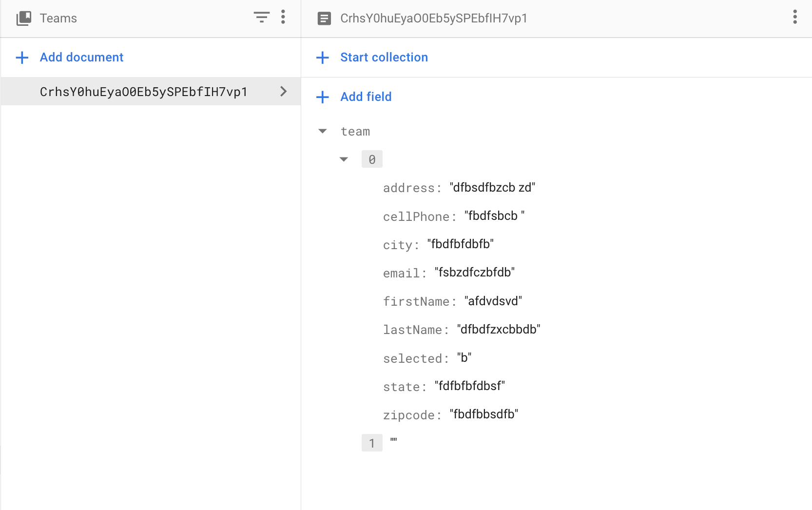Click the lastName field key
This screenshot has height=510, width=812.
416,330
